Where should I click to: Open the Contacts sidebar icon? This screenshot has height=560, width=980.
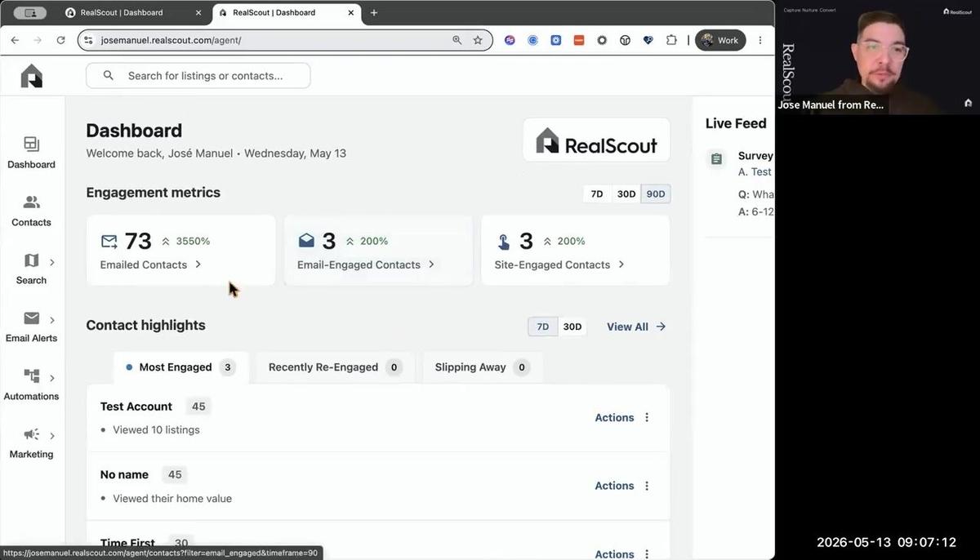[x=31, y=202]
